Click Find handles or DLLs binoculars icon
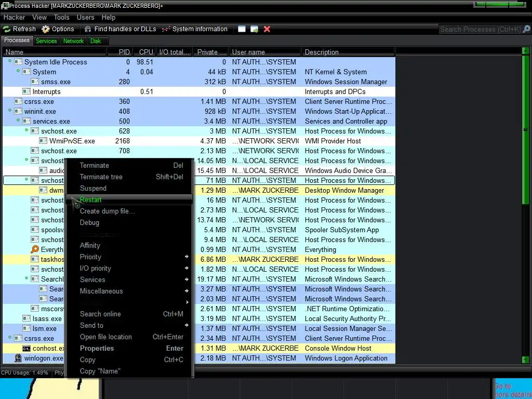 [88, 29]
